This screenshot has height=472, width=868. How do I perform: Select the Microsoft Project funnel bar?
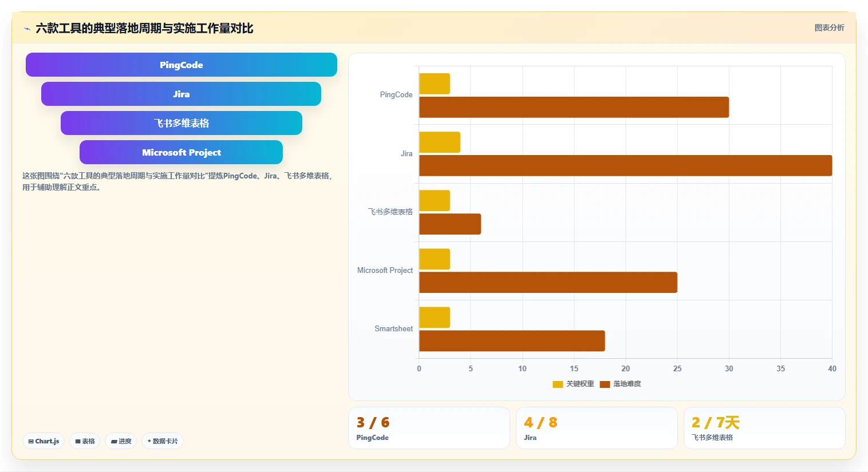coord(181,152)
